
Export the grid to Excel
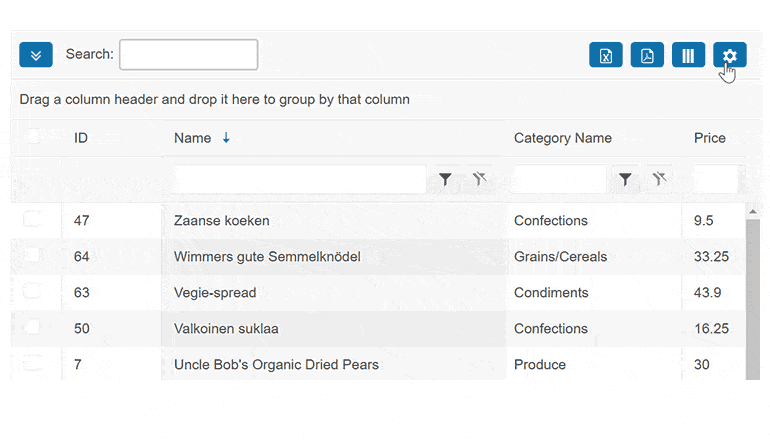click(606, 55)
